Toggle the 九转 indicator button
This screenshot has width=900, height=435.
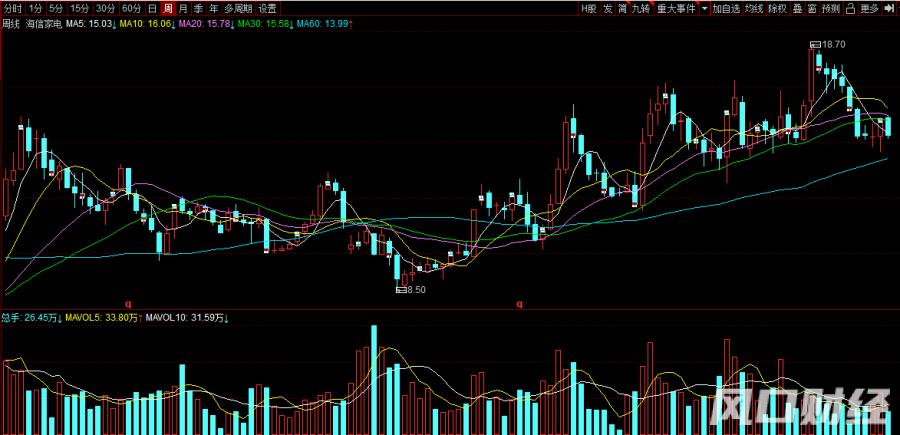(x=641, y=8)
